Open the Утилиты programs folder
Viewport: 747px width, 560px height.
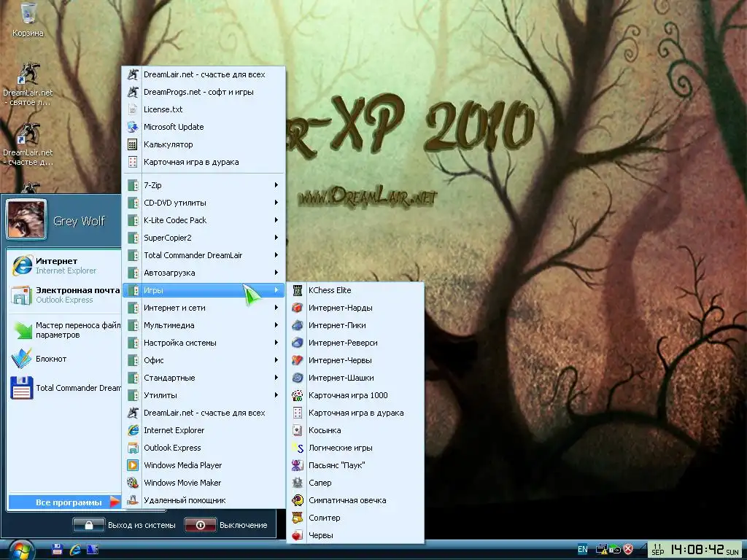204,395
